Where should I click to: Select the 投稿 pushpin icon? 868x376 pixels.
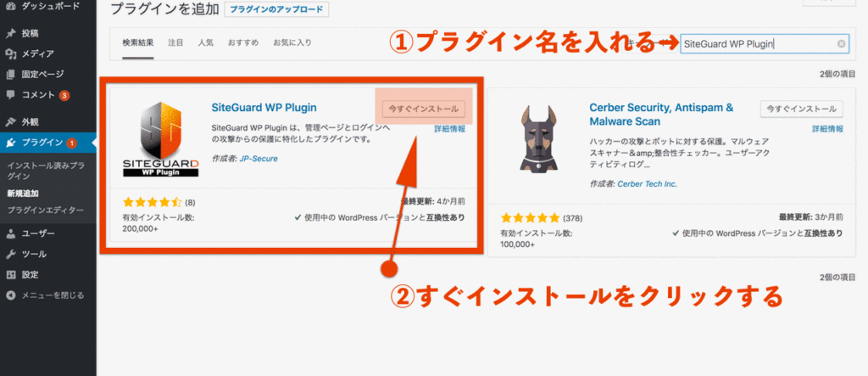pos(10,33)
